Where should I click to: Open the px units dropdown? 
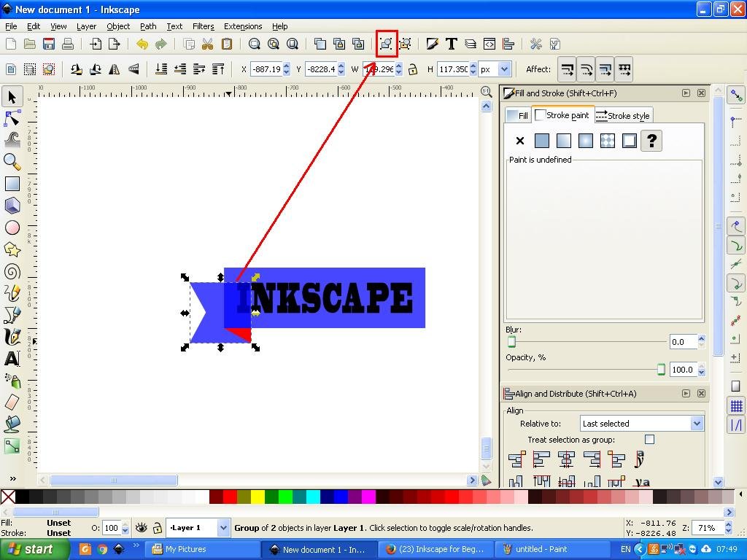click(x=495, y=69)
